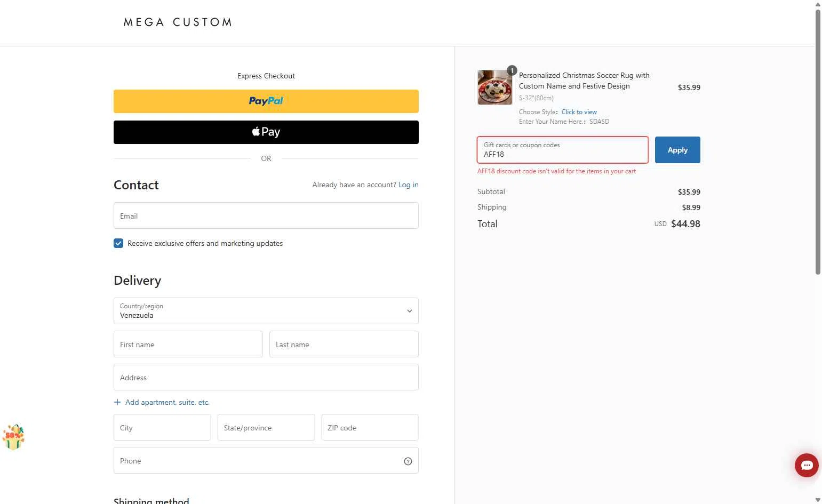Click the custom name value SDASD
This screenshot has height=504, width=822.
[x=599, y=122]
